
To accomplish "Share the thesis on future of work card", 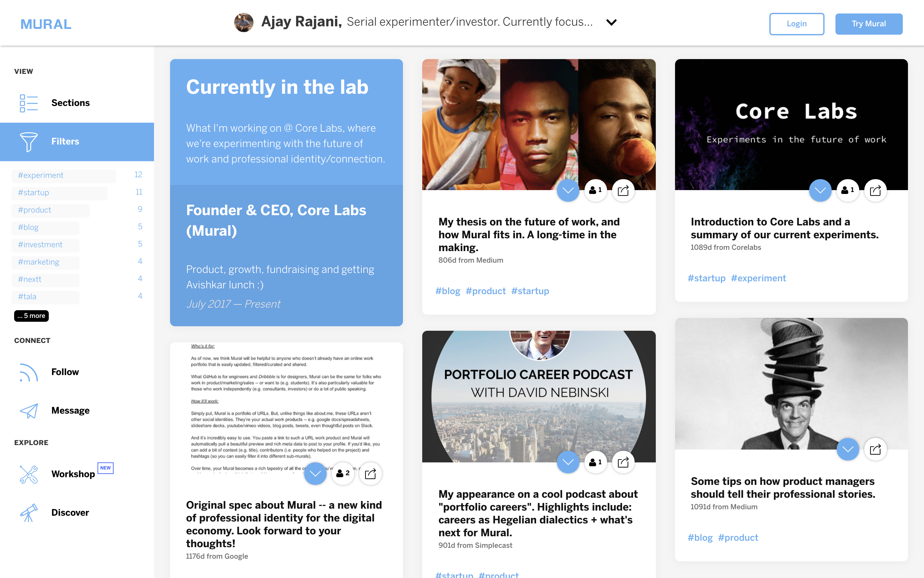I will point(623,190).
